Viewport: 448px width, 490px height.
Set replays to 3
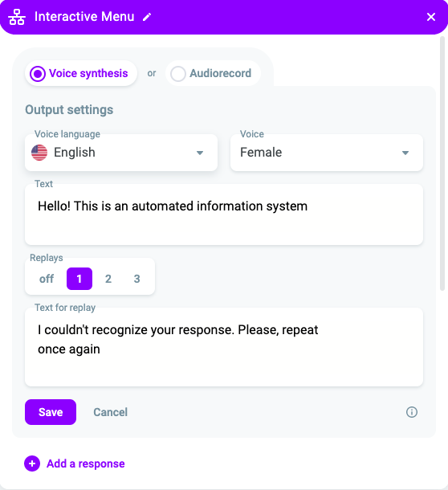click(136, 279)
